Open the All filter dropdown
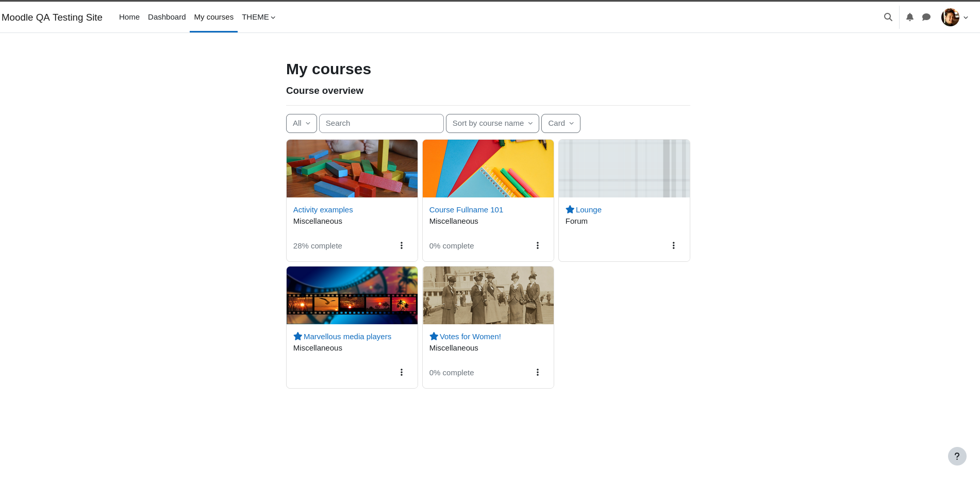980x482 pixels. pyautogui.click(x=302, y=123)
